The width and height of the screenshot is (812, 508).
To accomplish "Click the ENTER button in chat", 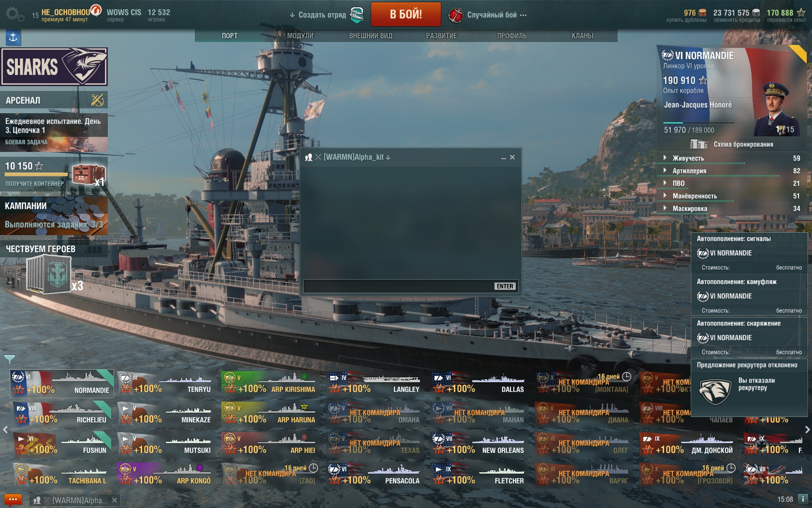I will (505, 286).
